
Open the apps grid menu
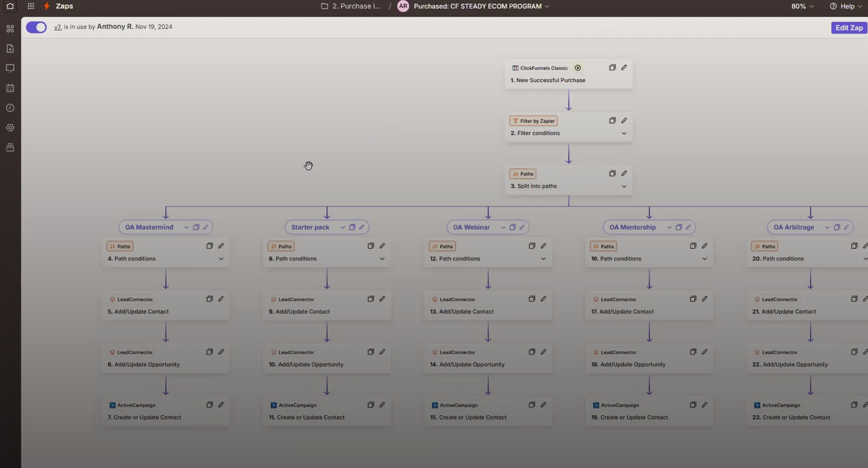click(30, 6)
